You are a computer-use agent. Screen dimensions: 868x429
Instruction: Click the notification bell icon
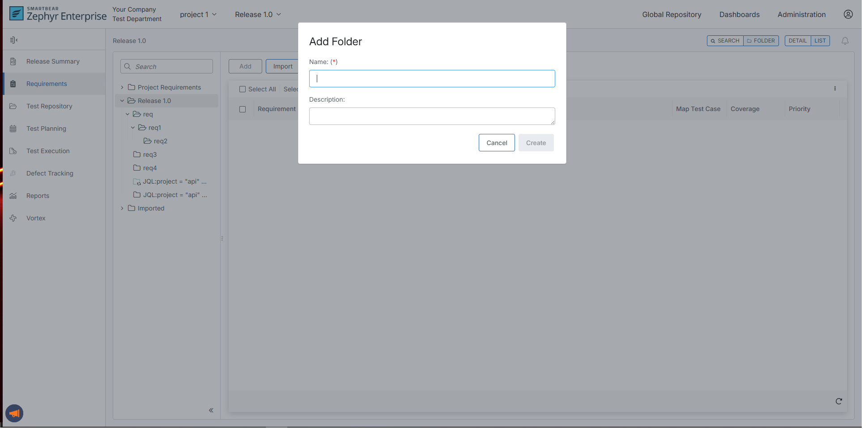click(845, 41)
